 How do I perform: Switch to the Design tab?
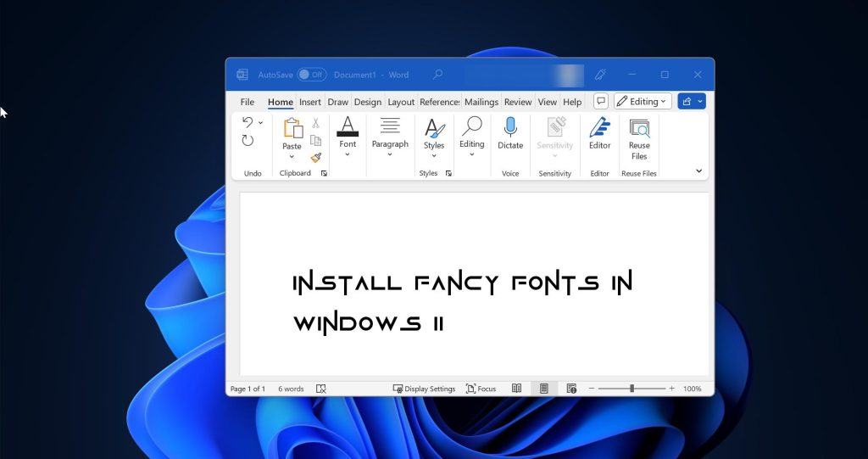pos(368,102)
